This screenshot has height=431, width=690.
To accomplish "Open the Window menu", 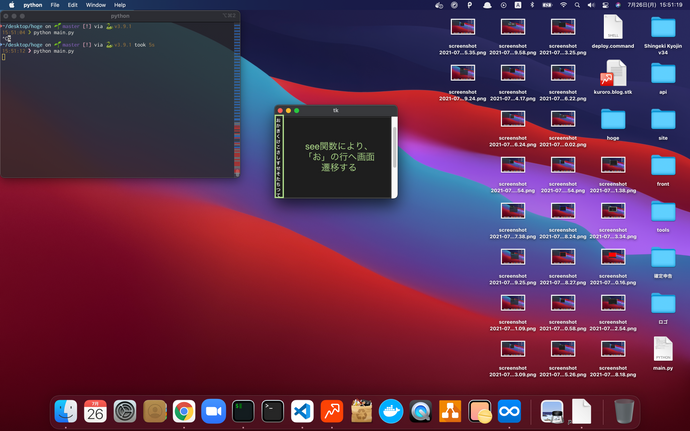I will point(95,5).
